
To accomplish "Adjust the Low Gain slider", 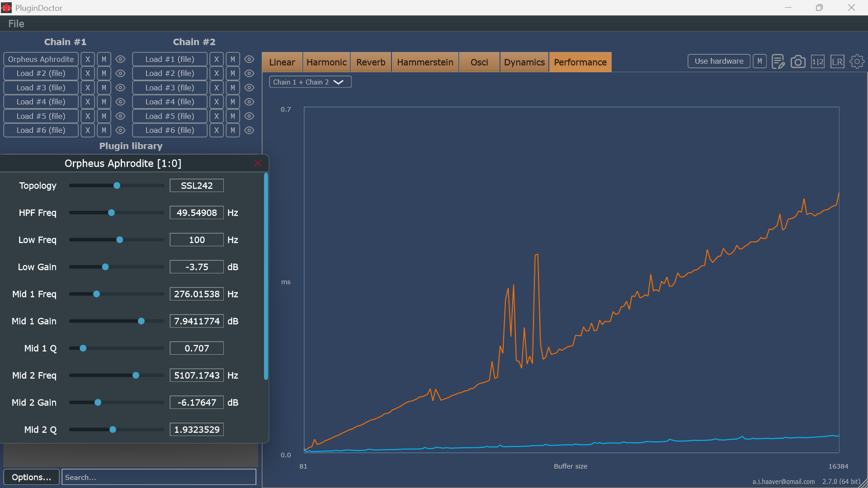I will (117, 267).
